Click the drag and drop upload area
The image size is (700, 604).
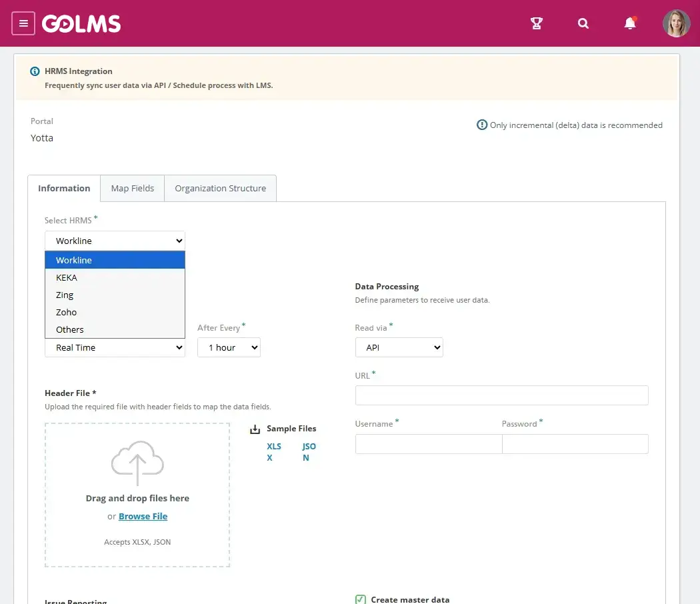[x=137, y=495]
